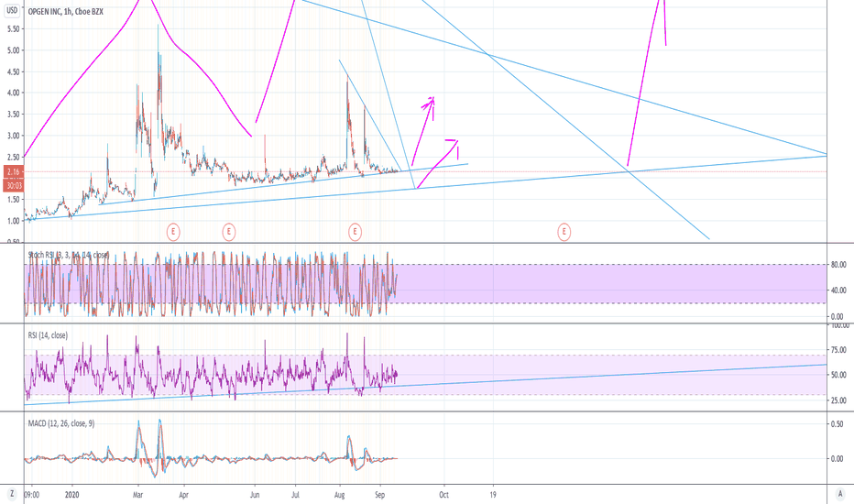Click the Apr label on time axis
The image size is (854, 504).
click(x=183, y=495)
